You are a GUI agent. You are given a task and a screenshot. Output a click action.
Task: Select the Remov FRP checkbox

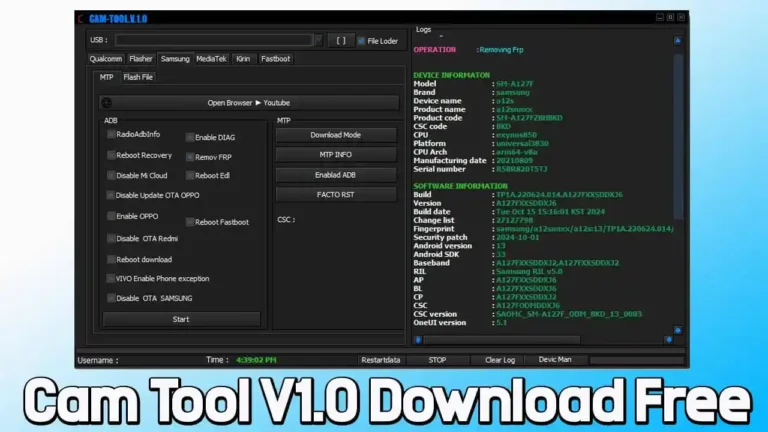190,157
